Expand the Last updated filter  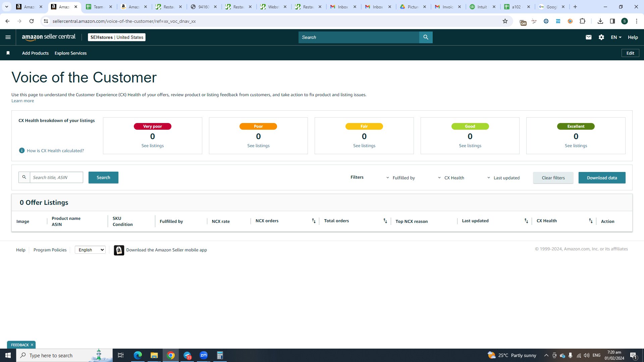503,178
